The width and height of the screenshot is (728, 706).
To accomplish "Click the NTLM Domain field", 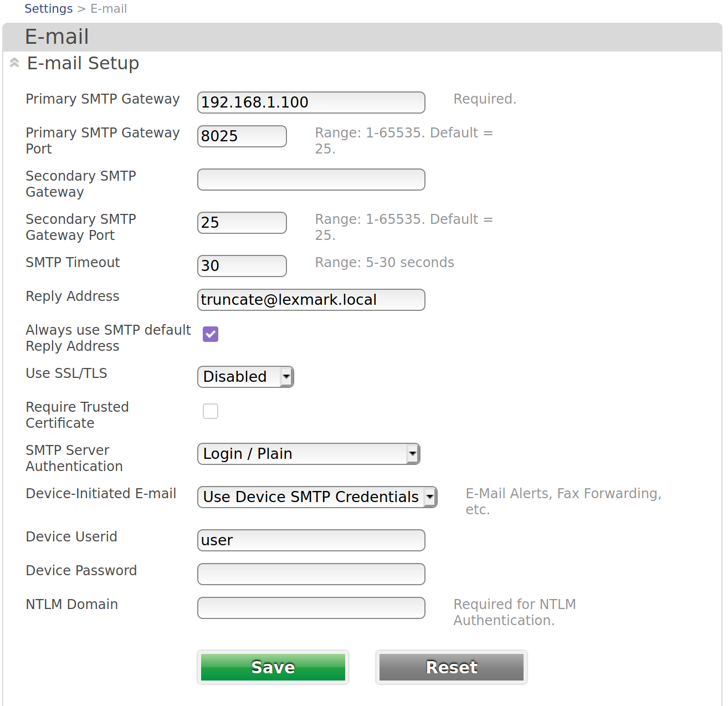I will click(311, 608).
